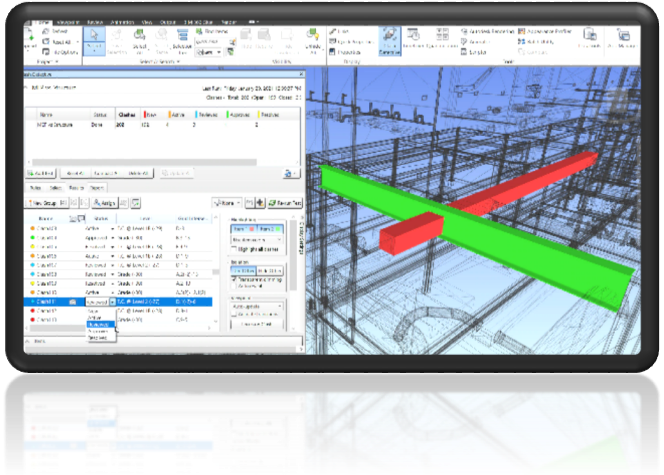Open the Auto-update viewpoint dropdown
664x475 pixels.
pyautogui.click(x=257, y=306)
